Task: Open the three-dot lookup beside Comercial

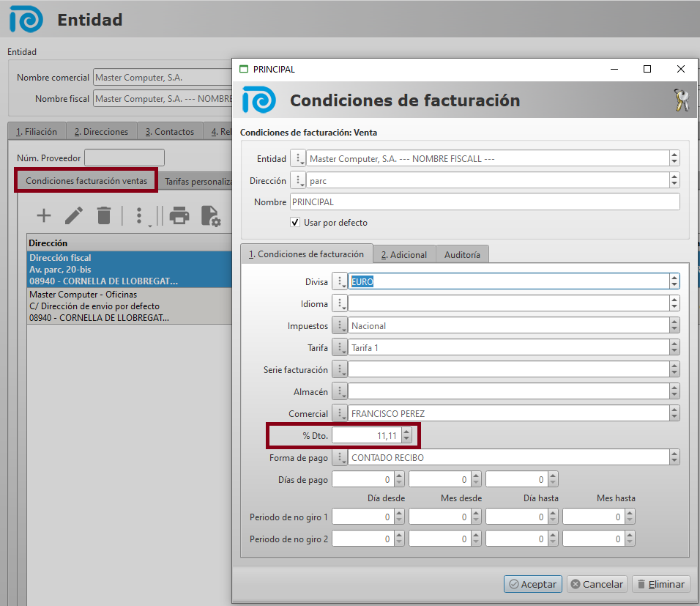Action: pyautogui.click(x=339, y=413)
